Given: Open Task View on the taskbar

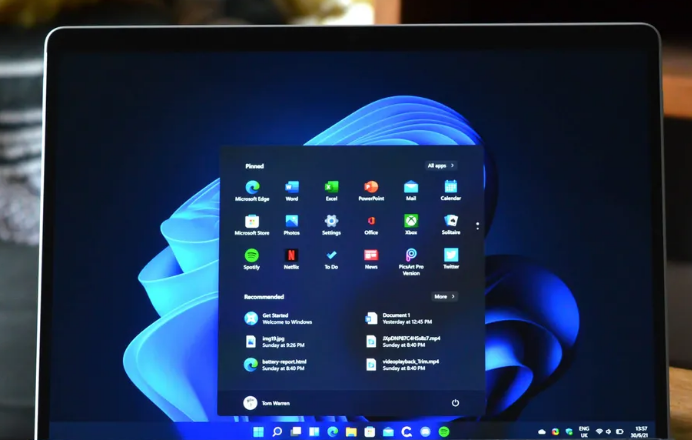Looking at the screenshot, I should coord(296,431).
